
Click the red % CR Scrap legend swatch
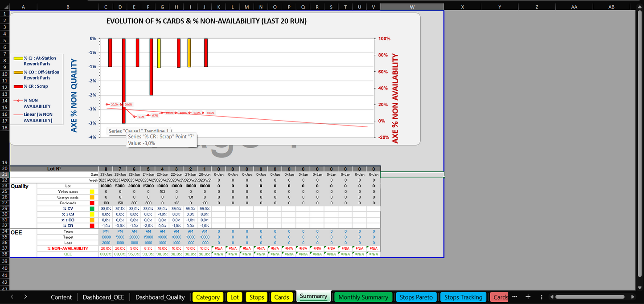point(18,86)
